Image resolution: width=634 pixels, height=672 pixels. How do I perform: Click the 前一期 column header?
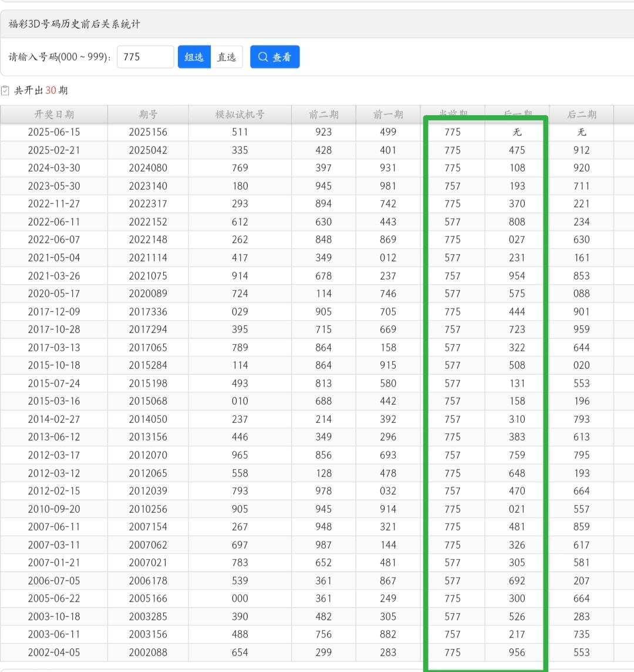click(x=388, y=115)
